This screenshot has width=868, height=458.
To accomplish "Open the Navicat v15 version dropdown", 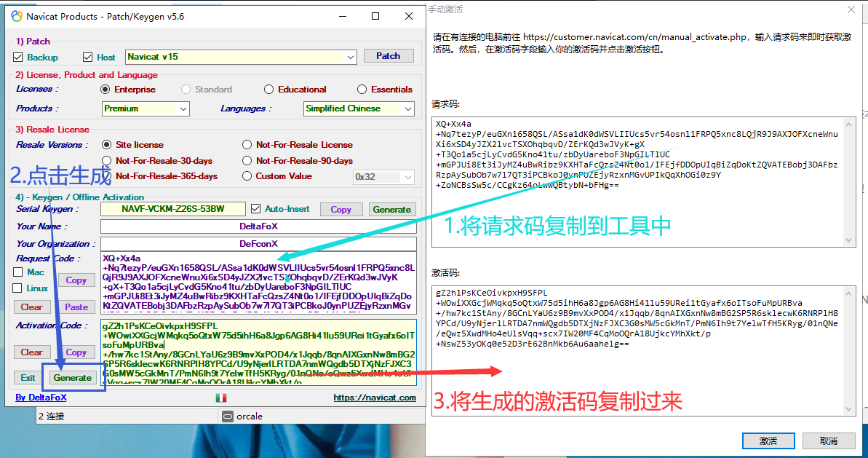I will click(x=351, y=56).
